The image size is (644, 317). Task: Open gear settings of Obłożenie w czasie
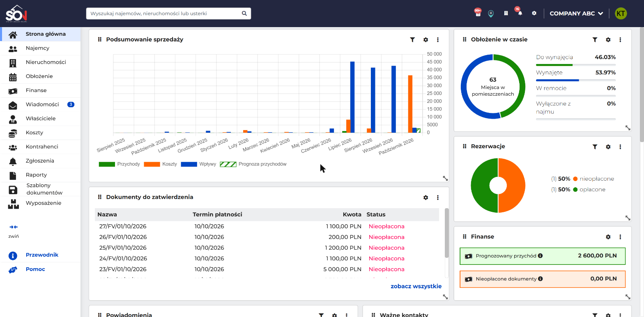click(x=608, y=40)
